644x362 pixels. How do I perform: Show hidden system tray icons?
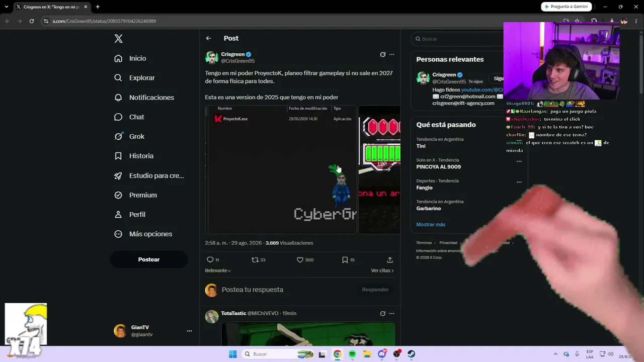click(x=555, y=354)
